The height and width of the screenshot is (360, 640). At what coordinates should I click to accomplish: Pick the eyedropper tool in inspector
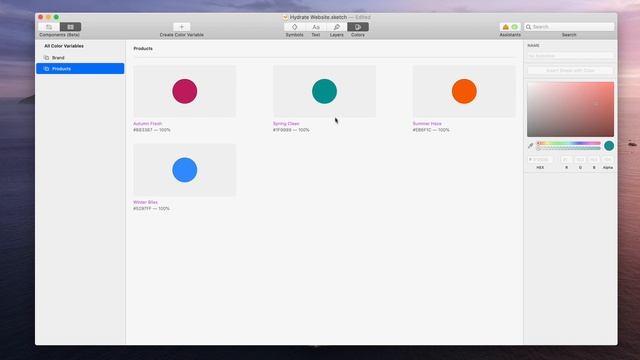[x=530, y=146]
